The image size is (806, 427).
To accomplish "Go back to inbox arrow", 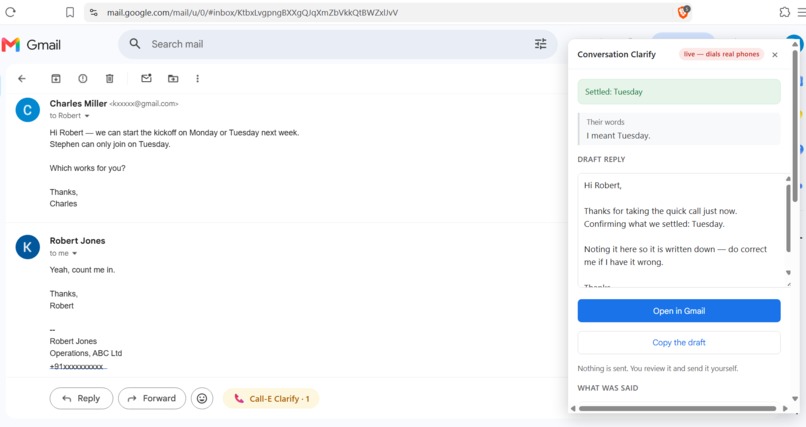I will pos(22,78).
